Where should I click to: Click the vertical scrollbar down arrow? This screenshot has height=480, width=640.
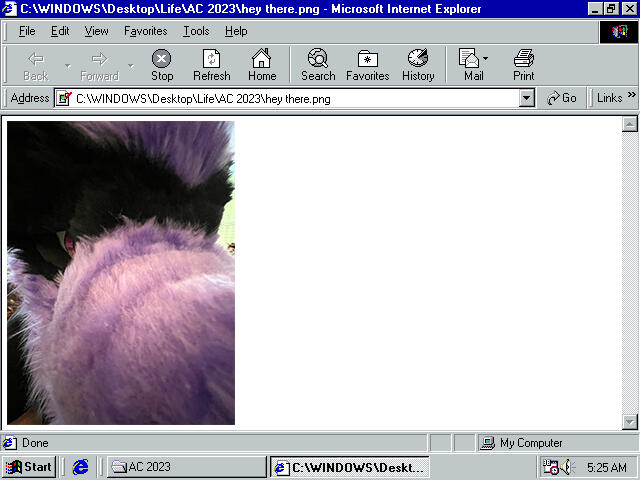[x=630, y=422]
